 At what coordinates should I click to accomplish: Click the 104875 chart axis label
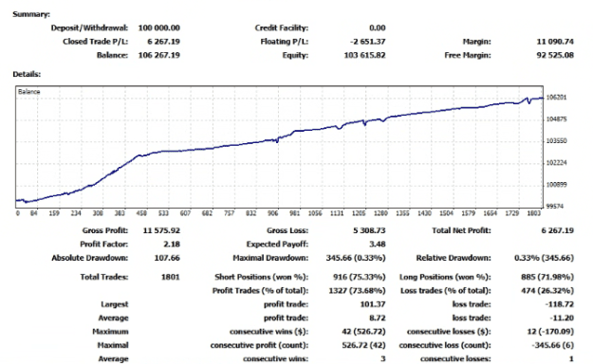click(x=556, y=119)
